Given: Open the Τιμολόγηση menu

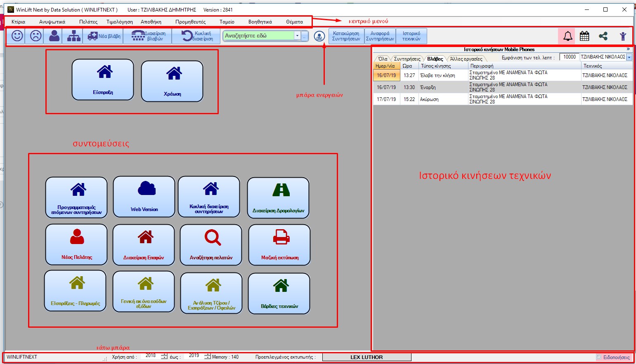Looking at the screenshot, I should pyautogui.click(x=119, y=22).
